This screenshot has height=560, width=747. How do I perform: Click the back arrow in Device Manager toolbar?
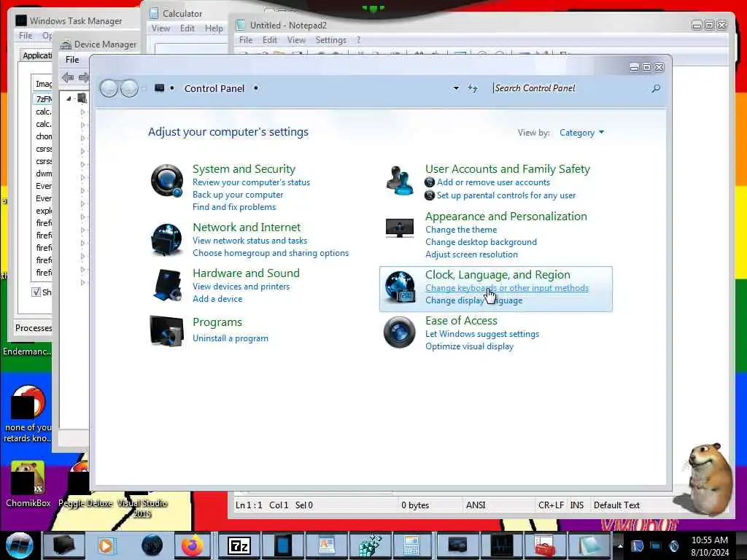click(x=68, y=77)
